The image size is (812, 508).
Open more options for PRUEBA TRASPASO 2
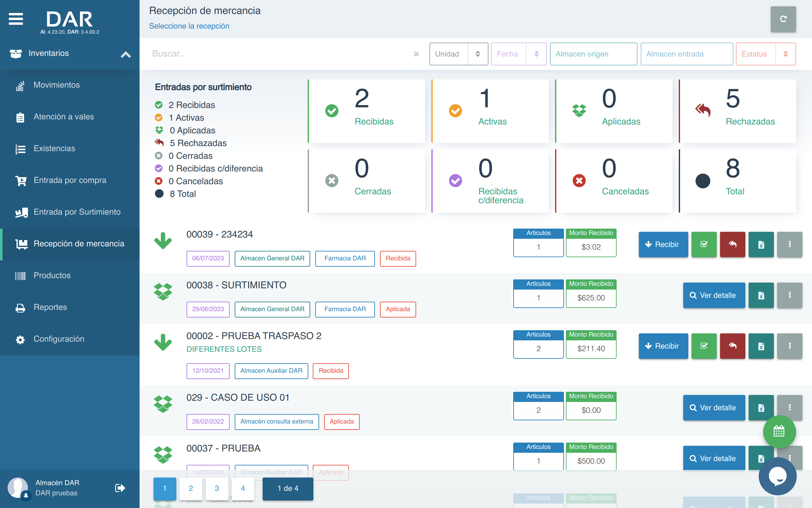pyautogui.click(x=789, y=346)
